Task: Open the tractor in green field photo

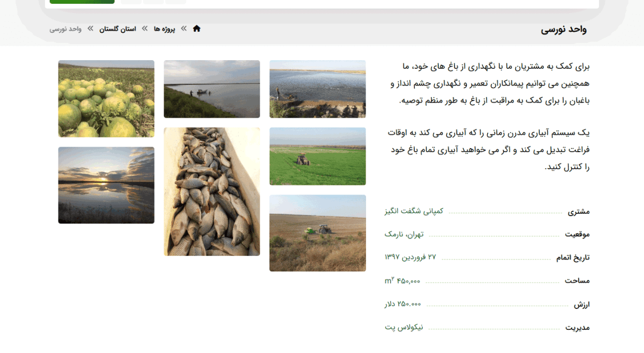Action: [318, 156]
